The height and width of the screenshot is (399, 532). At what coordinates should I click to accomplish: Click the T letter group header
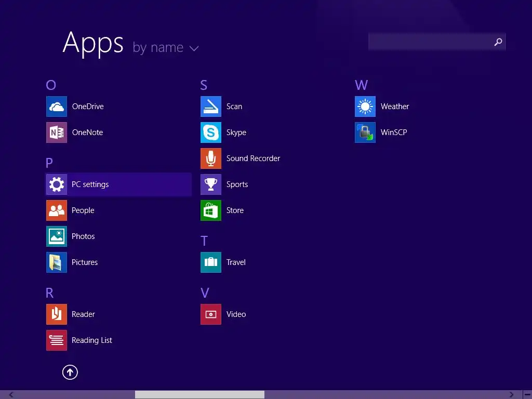coord(204,241)
